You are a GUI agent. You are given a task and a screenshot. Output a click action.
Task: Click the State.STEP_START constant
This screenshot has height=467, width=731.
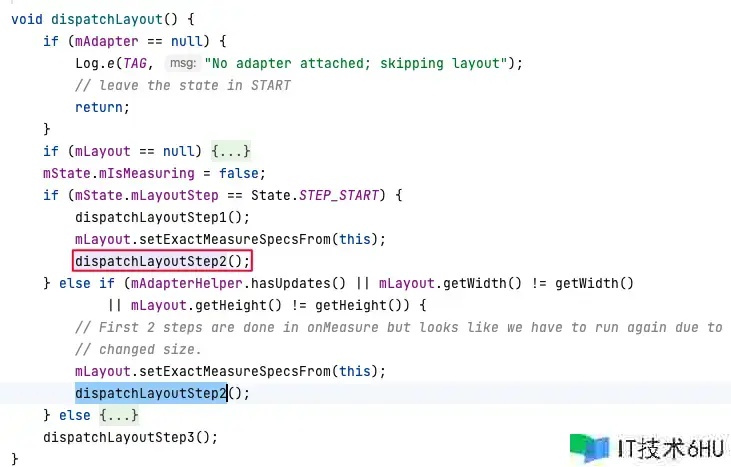click(315, 195)
